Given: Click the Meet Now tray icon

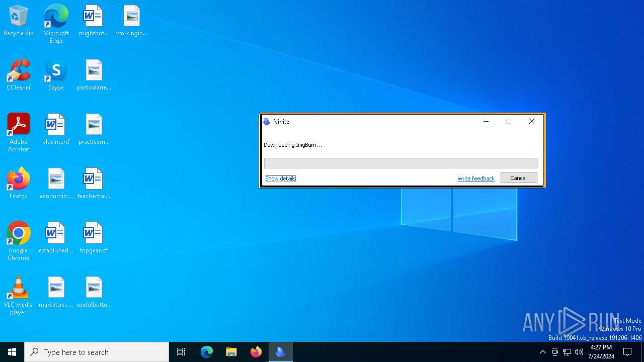Looking at the screenshot, I should pos(555,352).
